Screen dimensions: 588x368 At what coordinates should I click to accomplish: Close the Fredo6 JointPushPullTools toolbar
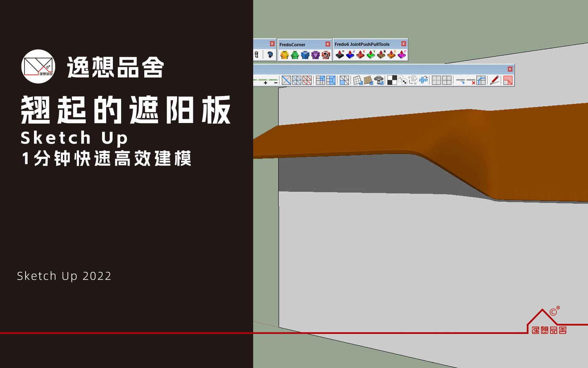[x=404, y=44]
